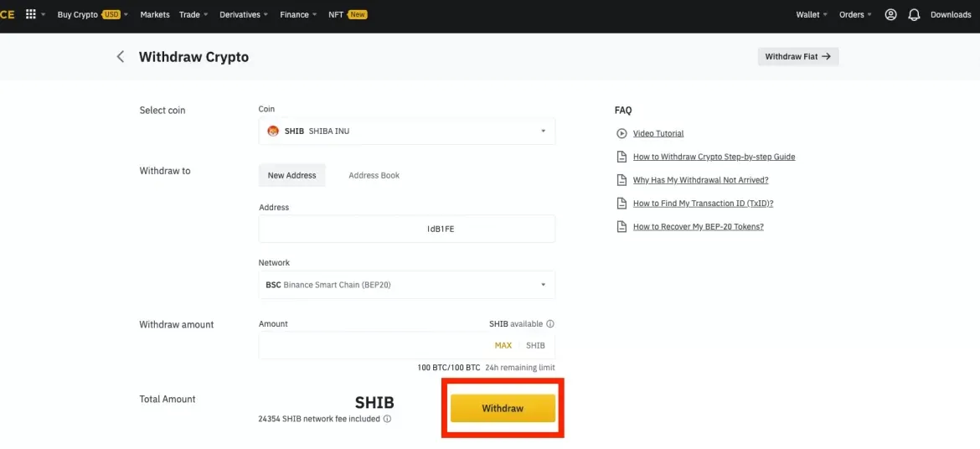Open the user profile account icon
Screen dimensions: 980x449
(x=890, y=14)
